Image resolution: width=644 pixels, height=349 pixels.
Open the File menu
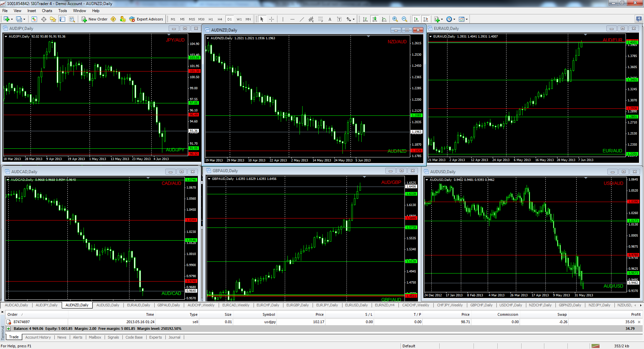point(5,11)
